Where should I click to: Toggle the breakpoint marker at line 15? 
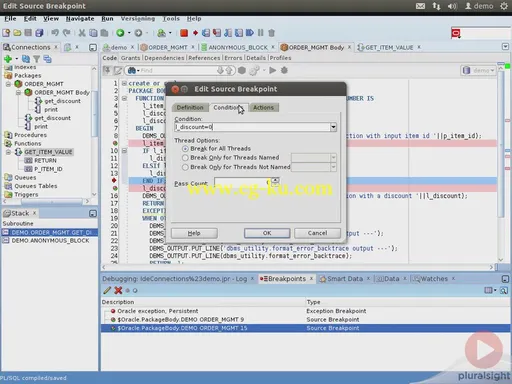coord(115,188)
